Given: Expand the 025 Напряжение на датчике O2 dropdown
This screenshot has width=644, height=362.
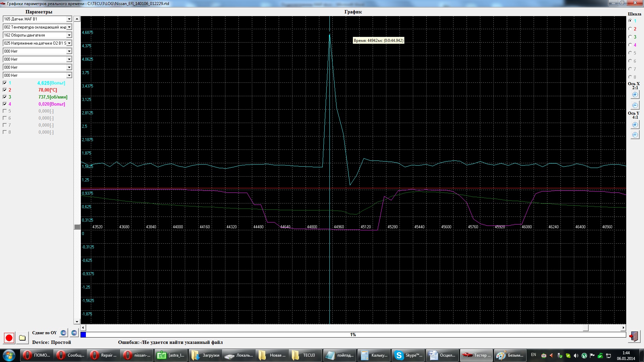Looking at the screenshot, I should [69, 43].
